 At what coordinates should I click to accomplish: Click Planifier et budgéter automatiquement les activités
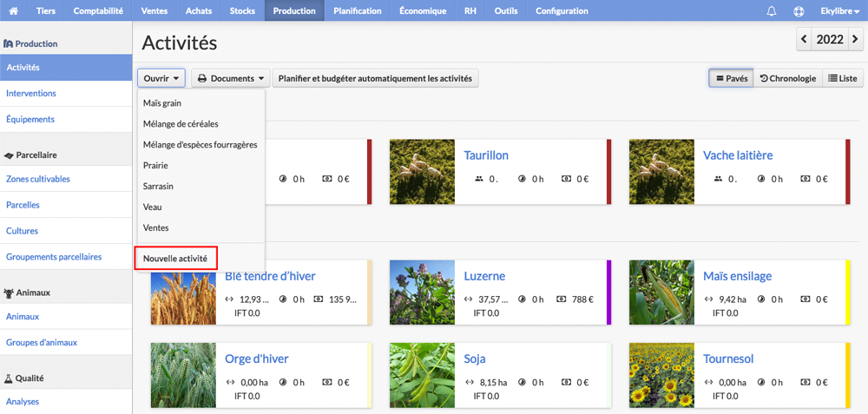pyautogui.click(x=375, y=79)
